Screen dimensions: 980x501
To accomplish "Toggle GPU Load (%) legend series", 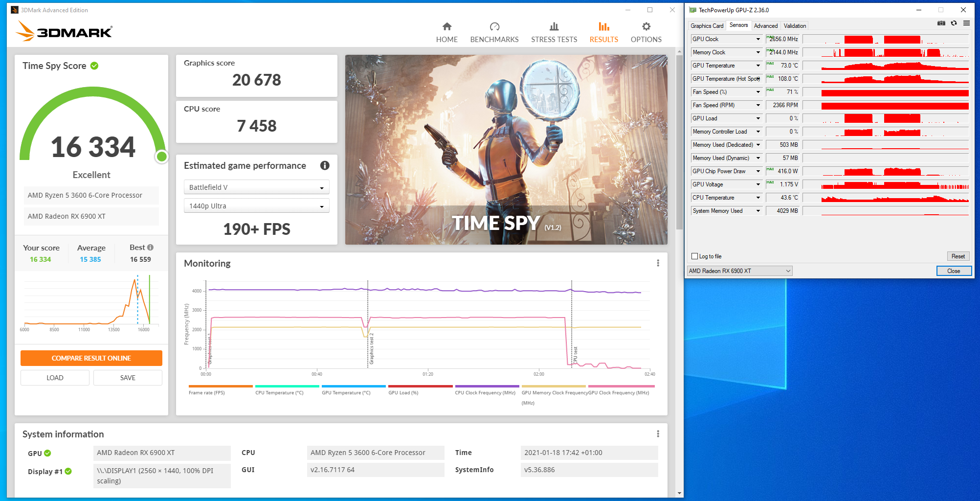I will coord(403,392).
